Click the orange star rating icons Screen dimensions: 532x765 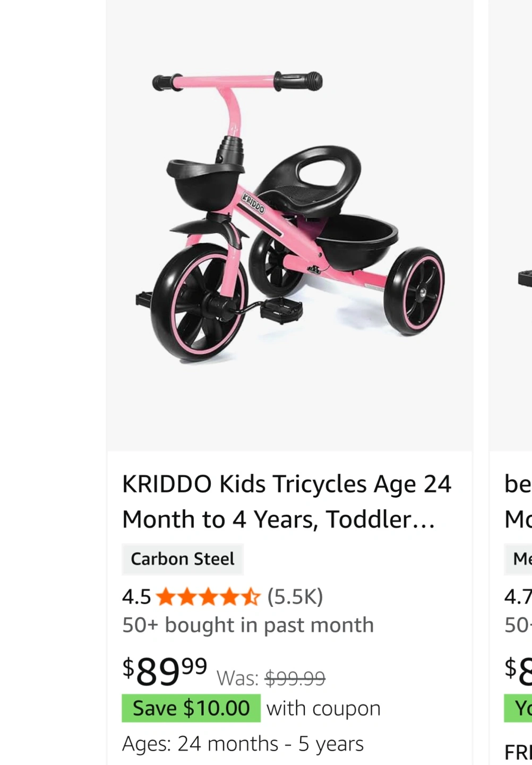click(x=209, y=597)
